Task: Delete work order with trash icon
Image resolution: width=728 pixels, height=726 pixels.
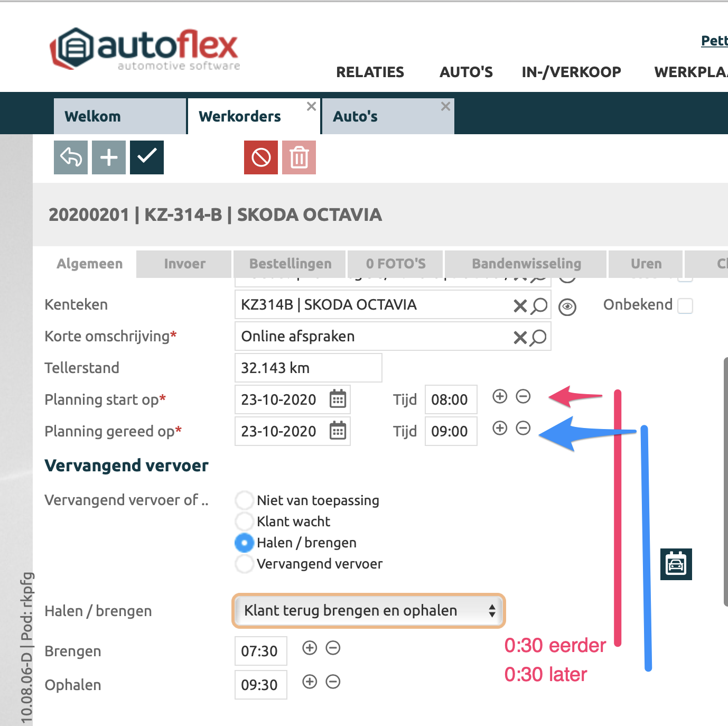Action: [x=299, y=157]
